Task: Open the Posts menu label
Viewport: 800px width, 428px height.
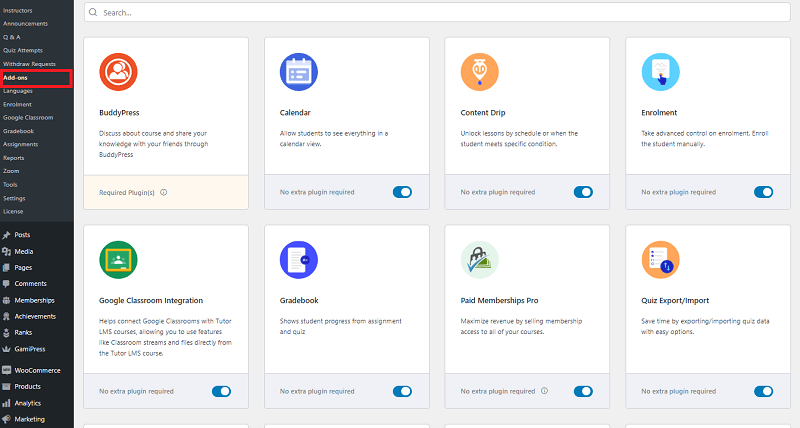Action: (x=22, y=235)
